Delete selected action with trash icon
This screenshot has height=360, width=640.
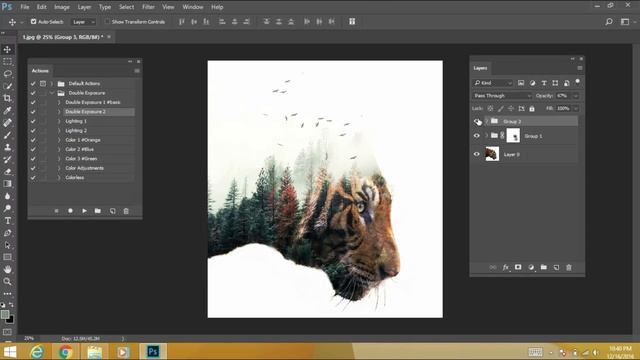[126, 211]
